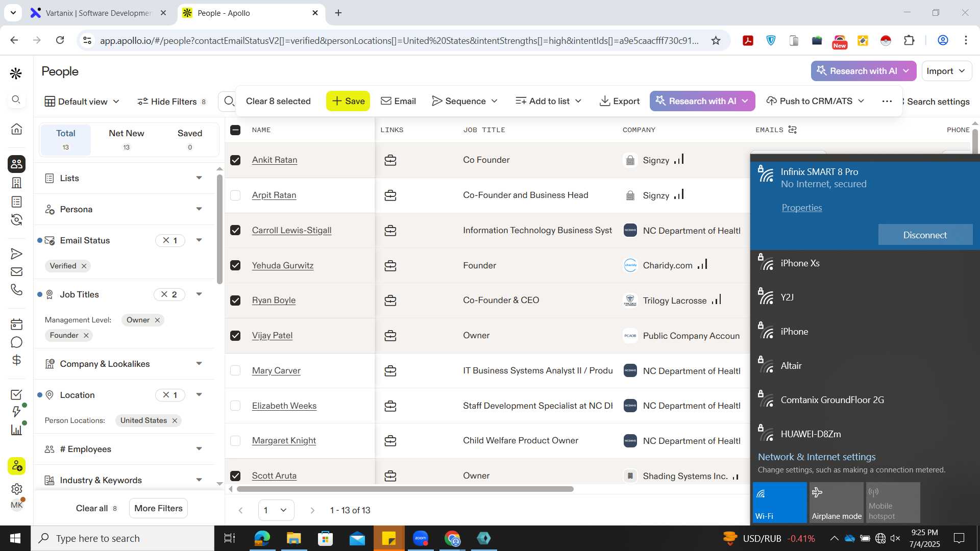The image size is (980, 551).
Task: Reload the page with refresh icon
Action: (x=60, y=40)
